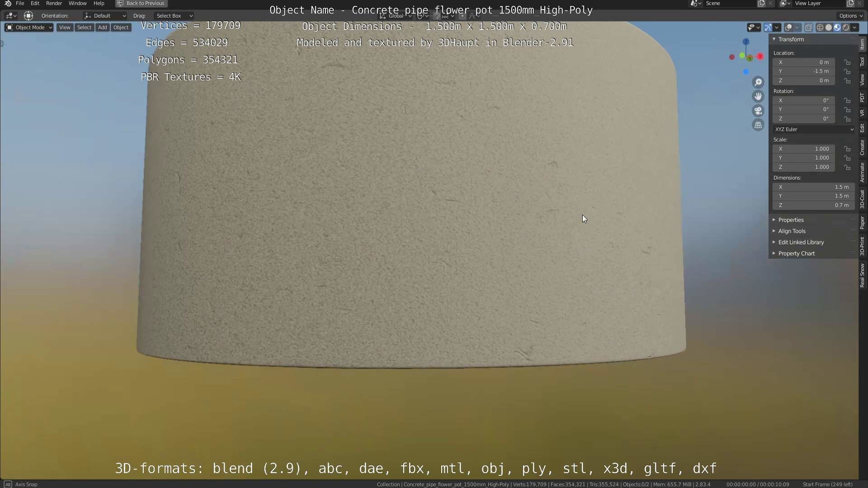Open the Object Mode dropdown
The height and width of the screenshot is (488, 868).
click(29, 28)
